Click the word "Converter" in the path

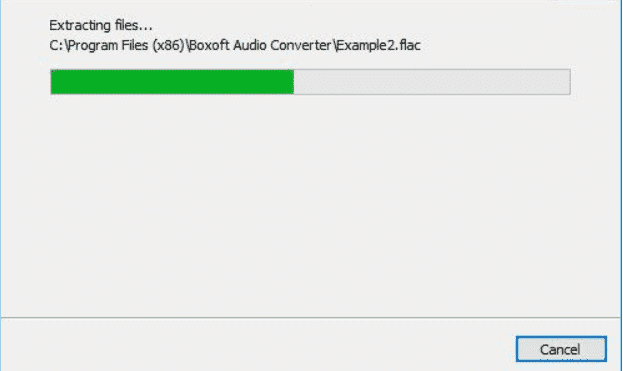point(301,45)
